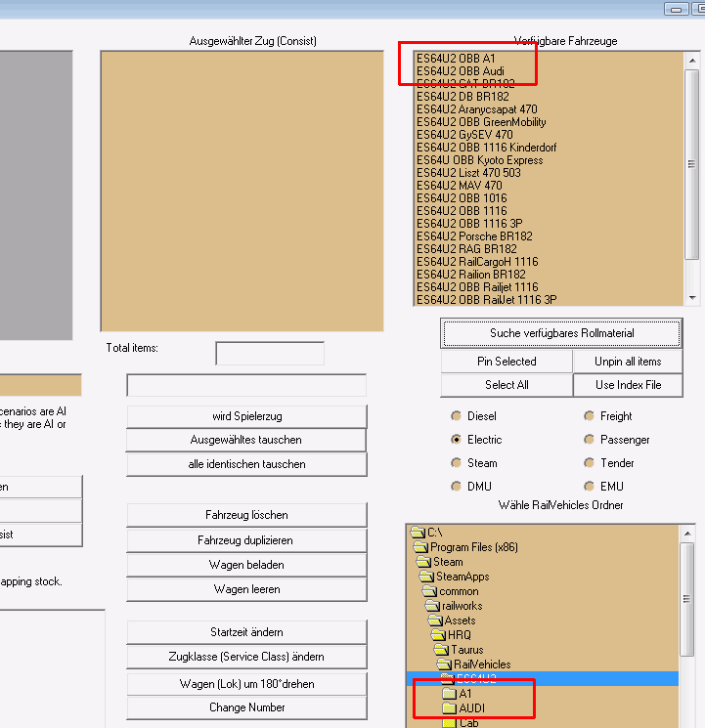Click the Pin Selected button
Image resolution: width=705 pixels, height=728 pixels.
click(507, 362)
